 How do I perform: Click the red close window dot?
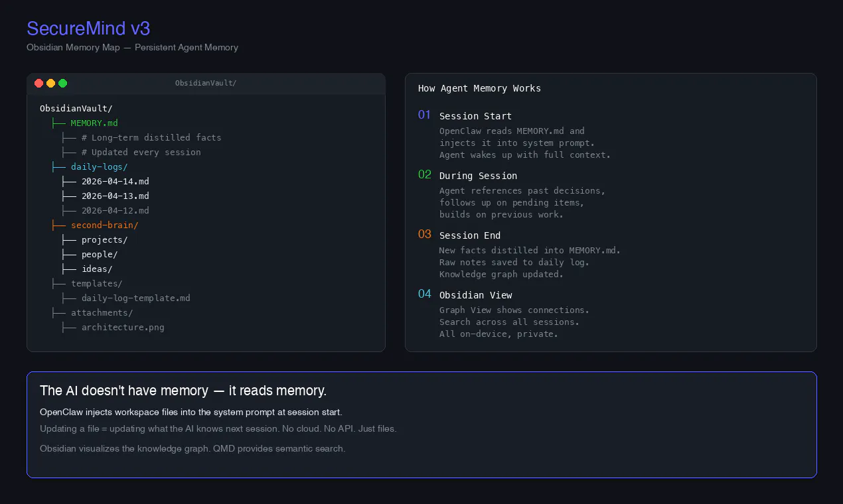coord(39,83)
